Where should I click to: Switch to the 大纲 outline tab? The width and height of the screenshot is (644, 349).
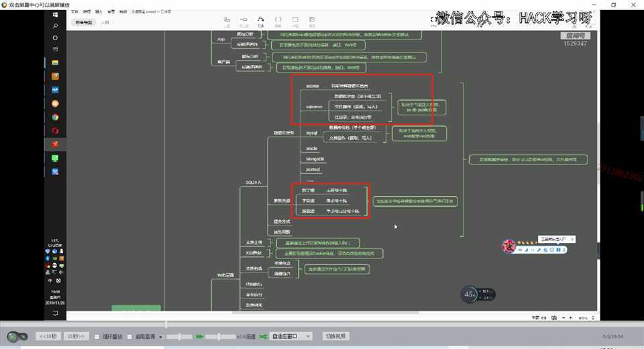click(105, 23)
